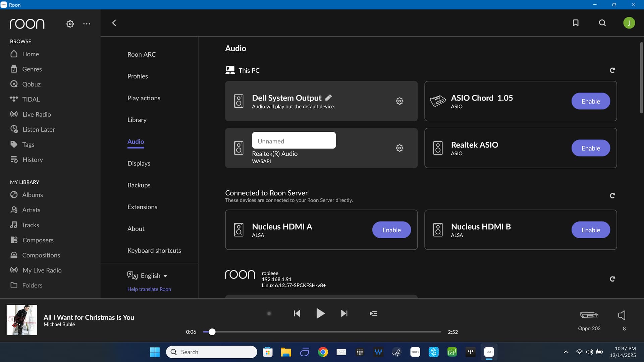Viewport: 644px width, 362px height.
Task: Open the play queue icon
Action: pos(373,313)
